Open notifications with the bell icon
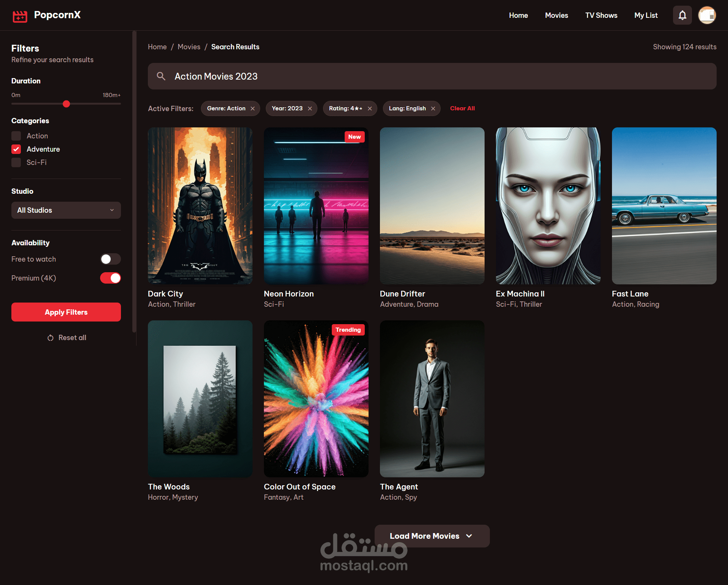Screen dimensions: 728x585 coord(682,15)
